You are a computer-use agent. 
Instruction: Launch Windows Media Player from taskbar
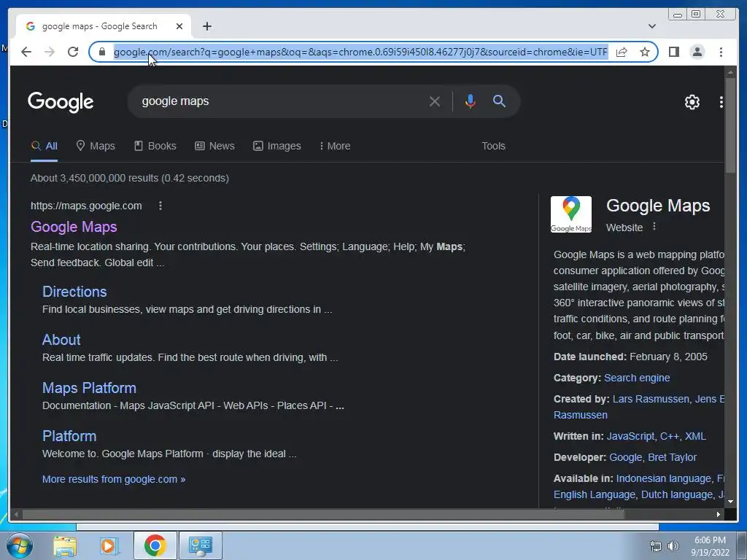[x=109, y=545]
